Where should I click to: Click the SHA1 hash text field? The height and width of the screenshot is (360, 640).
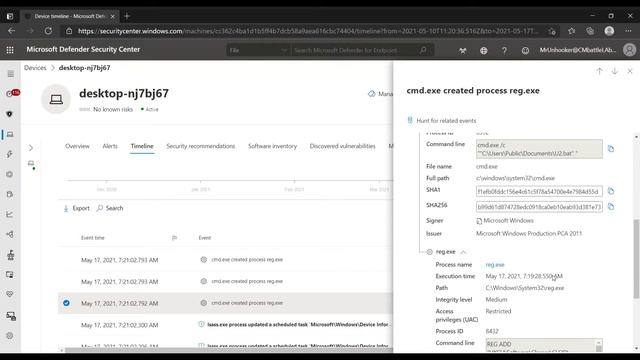click(539, 191)
